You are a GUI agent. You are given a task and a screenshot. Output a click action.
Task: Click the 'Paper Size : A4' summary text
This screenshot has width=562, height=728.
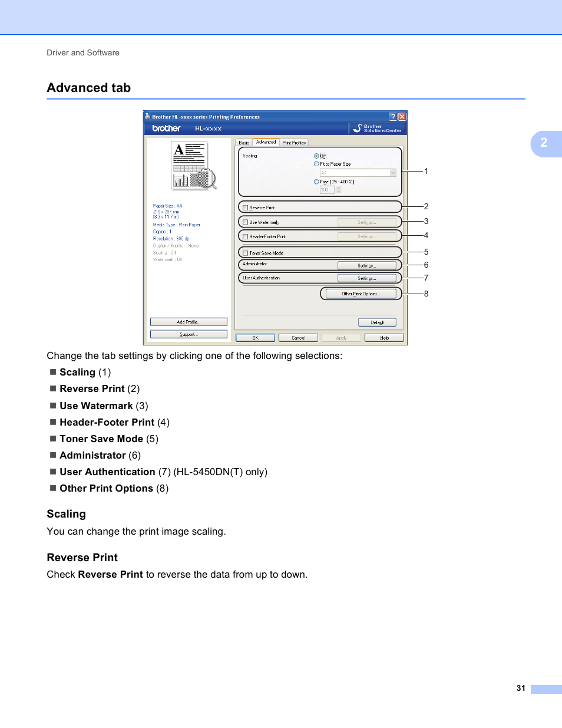[x=167, y=206]
